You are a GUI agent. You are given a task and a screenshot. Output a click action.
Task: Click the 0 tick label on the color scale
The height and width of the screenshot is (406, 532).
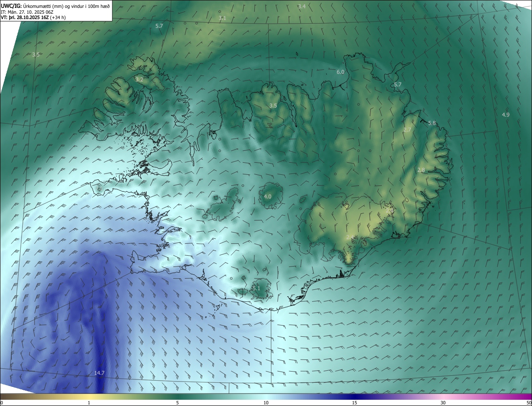pos(2,403)
